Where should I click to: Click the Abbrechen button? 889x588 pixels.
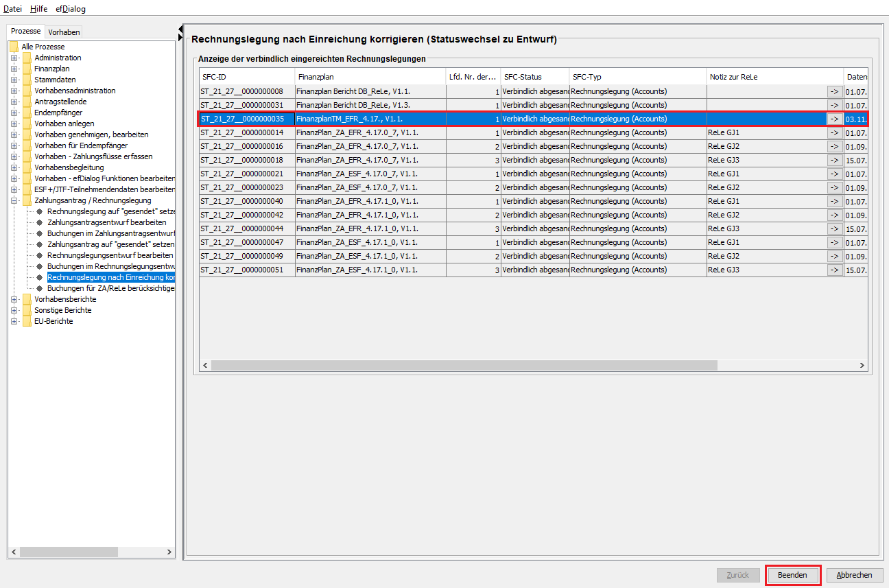pos(854,575)
